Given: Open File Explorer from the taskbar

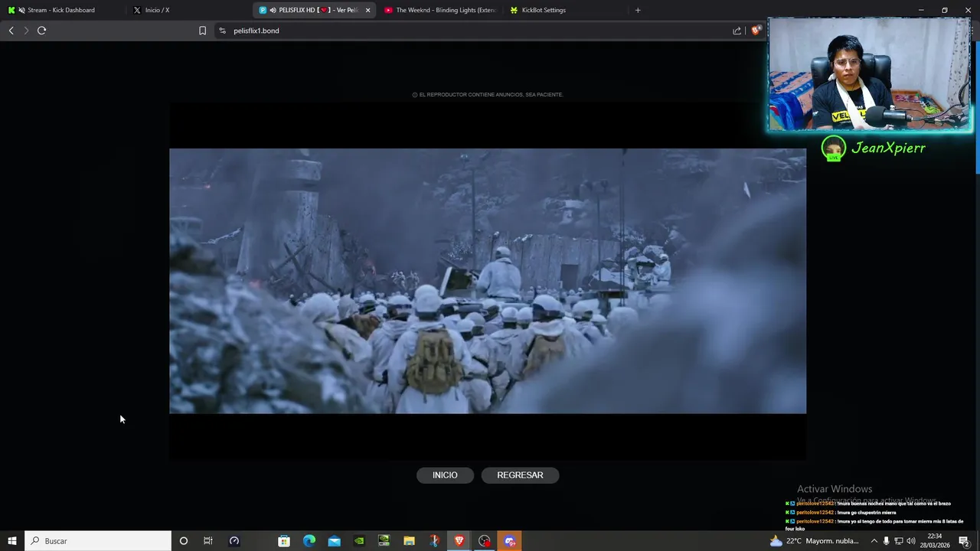Looking at the screenshot, I should point(409,541).
